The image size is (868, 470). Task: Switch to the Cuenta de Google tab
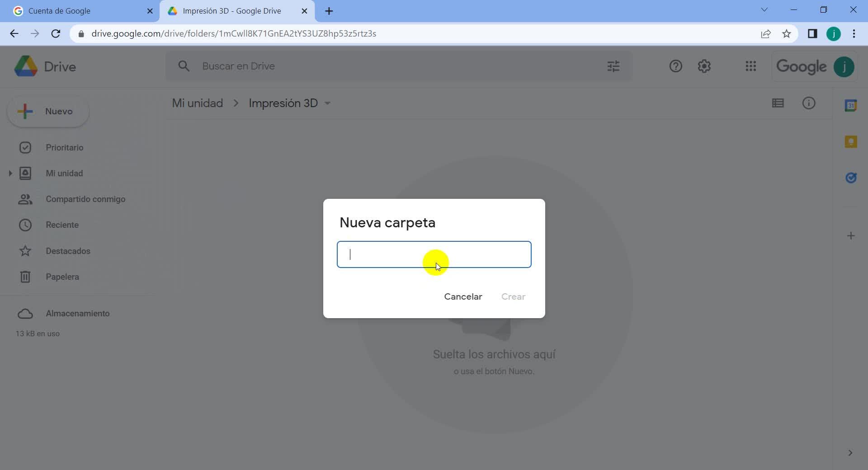point(80,11)
